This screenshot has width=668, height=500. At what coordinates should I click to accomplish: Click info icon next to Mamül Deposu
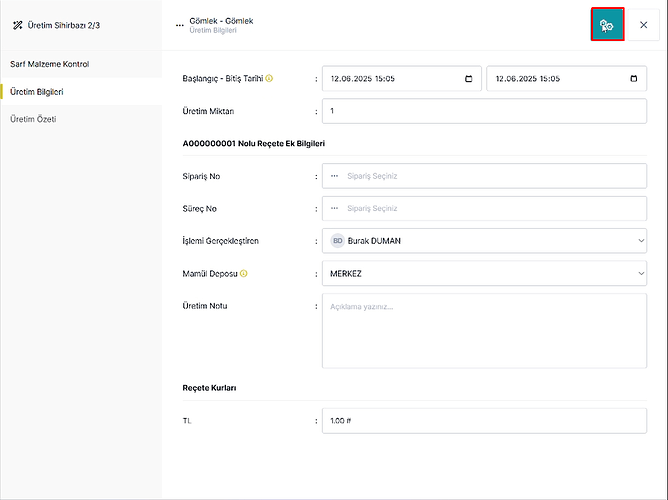click(x=244, y=273)
